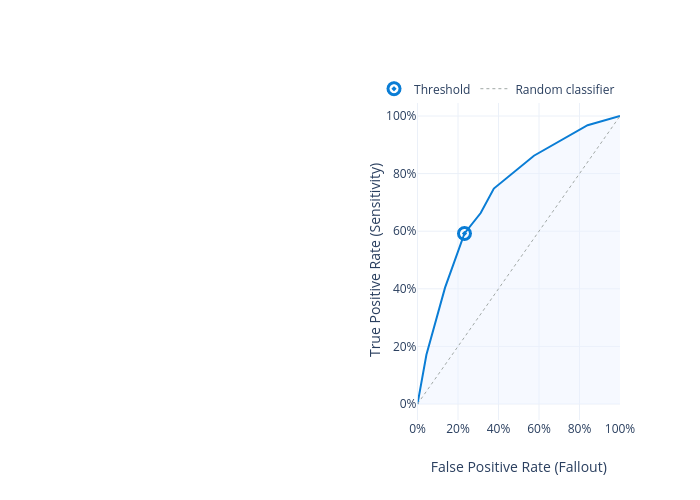Click the 100% tick on the horizontal axis
The height and width of the screenshot is (500, 700).
(619, 429)
